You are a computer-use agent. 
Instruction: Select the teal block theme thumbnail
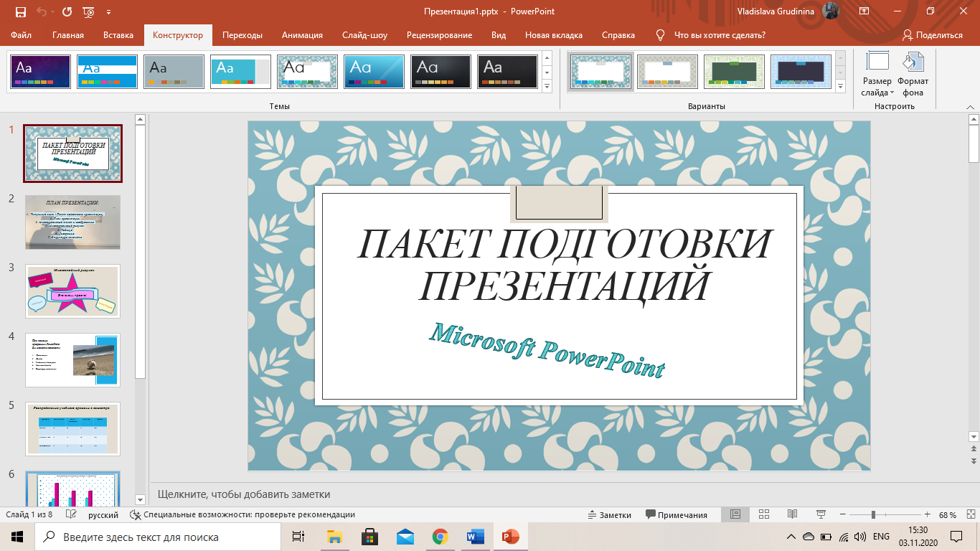240,72
